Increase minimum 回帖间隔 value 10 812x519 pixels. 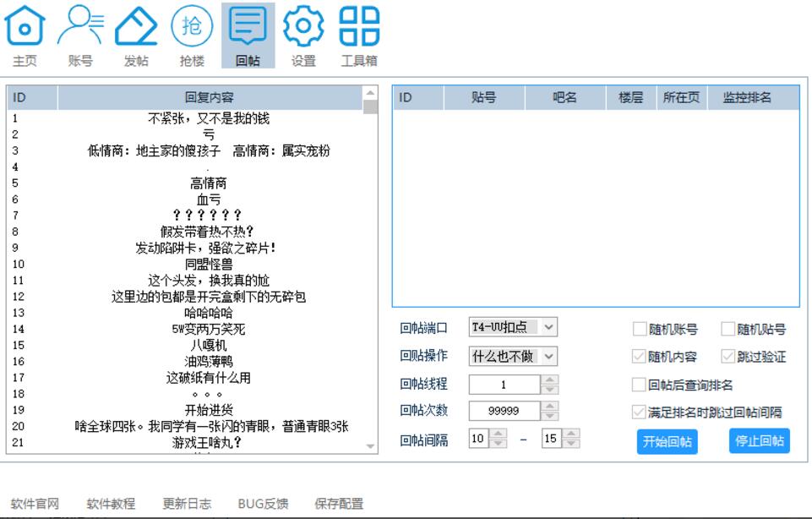coord(499,434)
